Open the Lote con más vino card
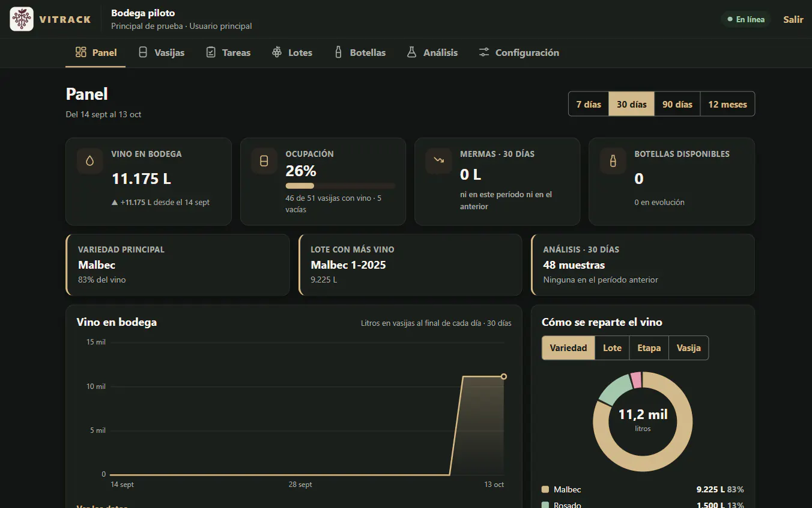The height and width of the screenshot is (508, 812). pos(410,265)
